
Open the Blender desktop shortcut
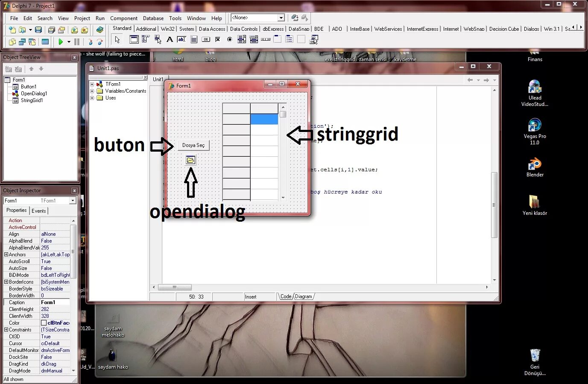coord(535,167)
